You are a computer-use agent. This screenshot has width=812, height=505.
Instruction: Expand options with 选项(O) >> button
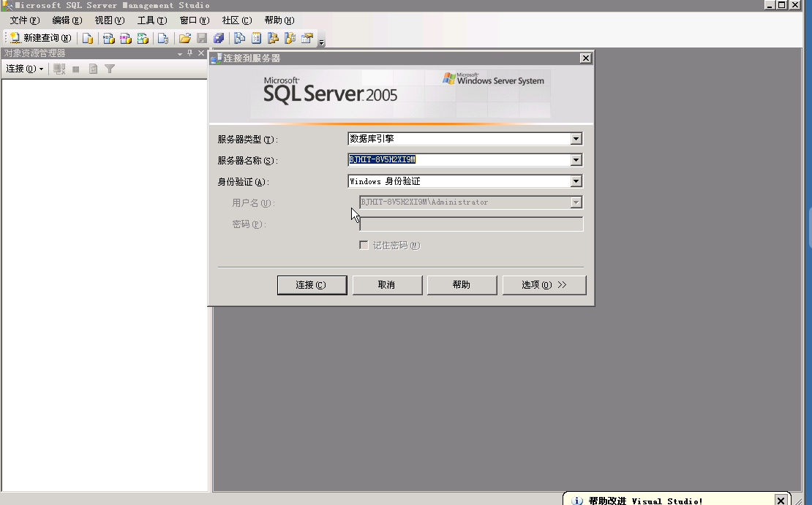544,285
